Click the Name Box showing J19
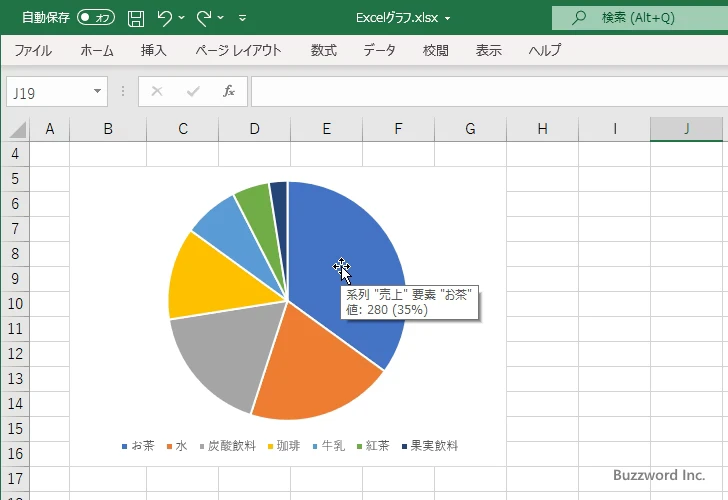Image resolution: width=728 pixels, height=500 pixels. (48, 92)
